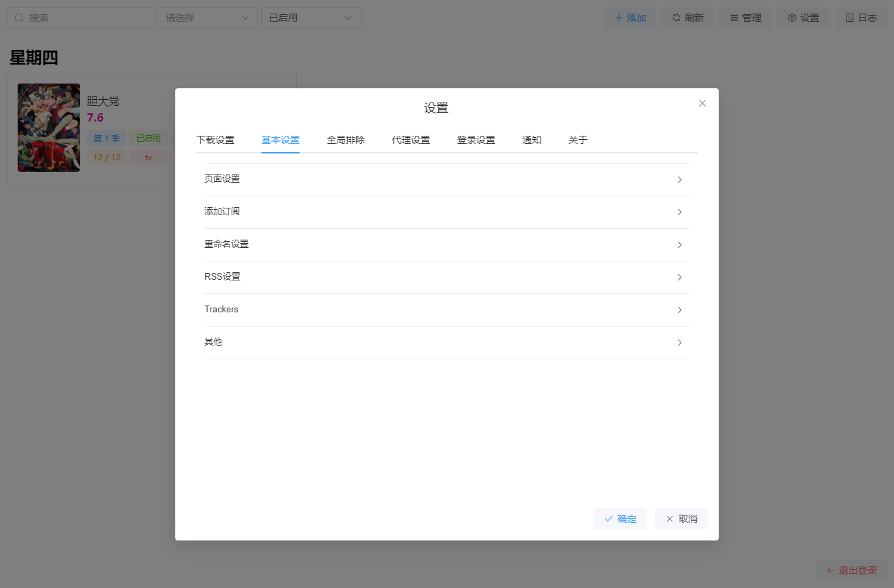The image size is (894, 588).
Task: Switch to the 全局排除 tab
Action: [346, 141]
